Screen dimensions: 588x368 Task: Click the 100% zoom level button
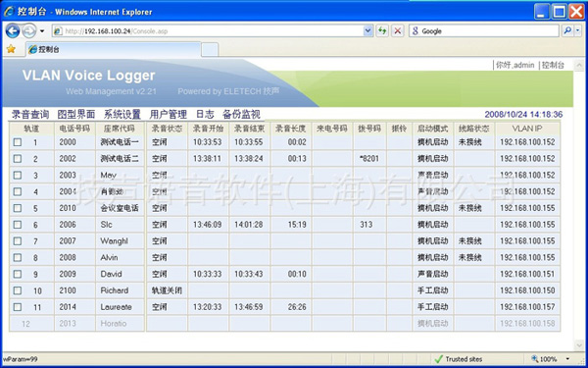coord(544,359)
